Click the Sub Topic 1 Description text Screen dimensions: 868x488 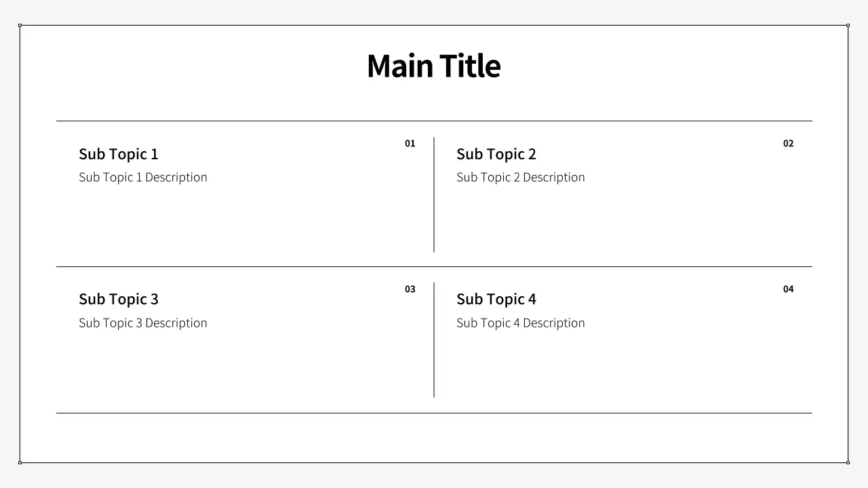tap(143, 177)
